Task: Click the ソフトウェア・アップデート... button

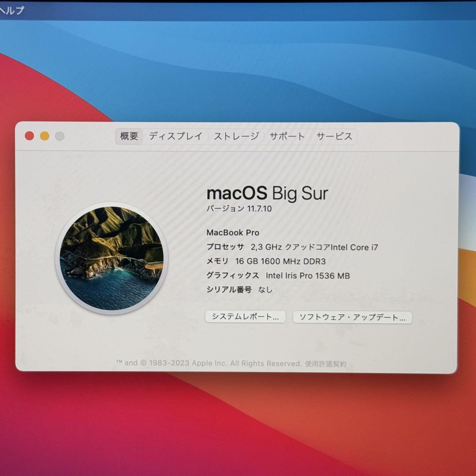Action: (x=352, y=317)
